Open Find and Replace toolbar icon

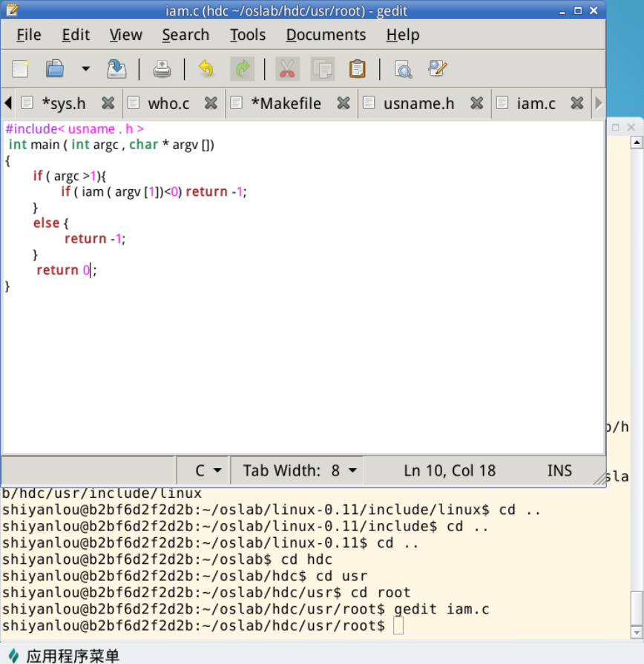pos(438,69)
